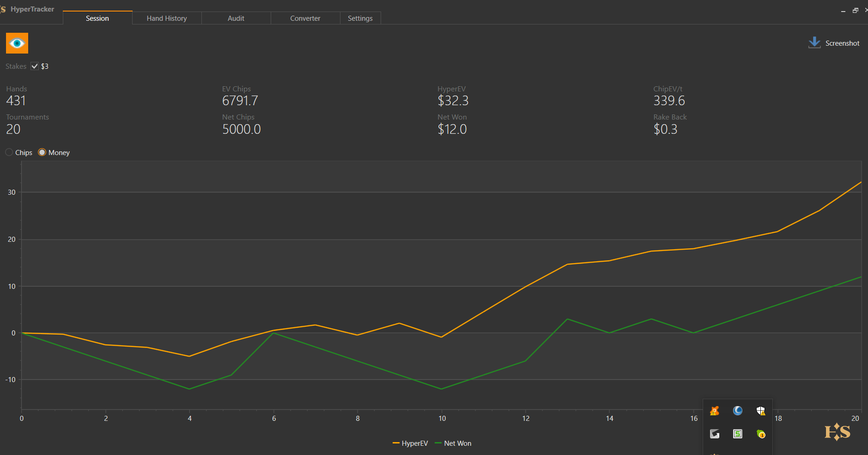Open the green S tray icon
Viewport: 868px width, 455px height.
point(738,434)
